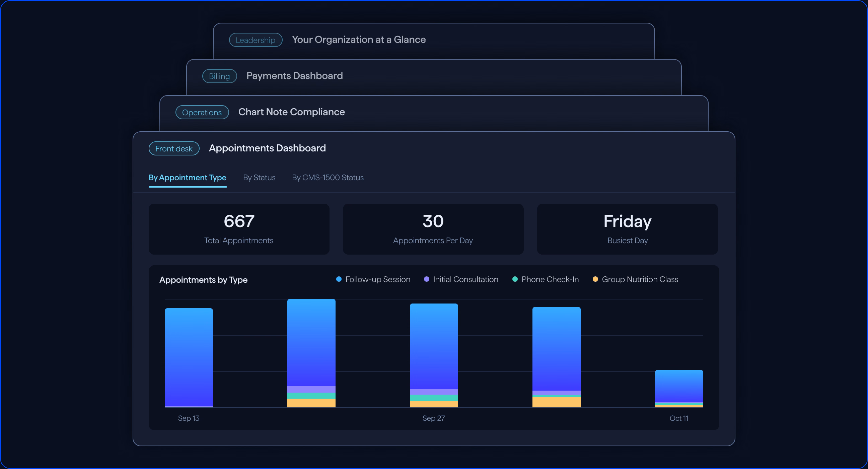Click the Phone Check-In legend label
Image resolution: width=868 pixels, height=469 pixels.
550,279
